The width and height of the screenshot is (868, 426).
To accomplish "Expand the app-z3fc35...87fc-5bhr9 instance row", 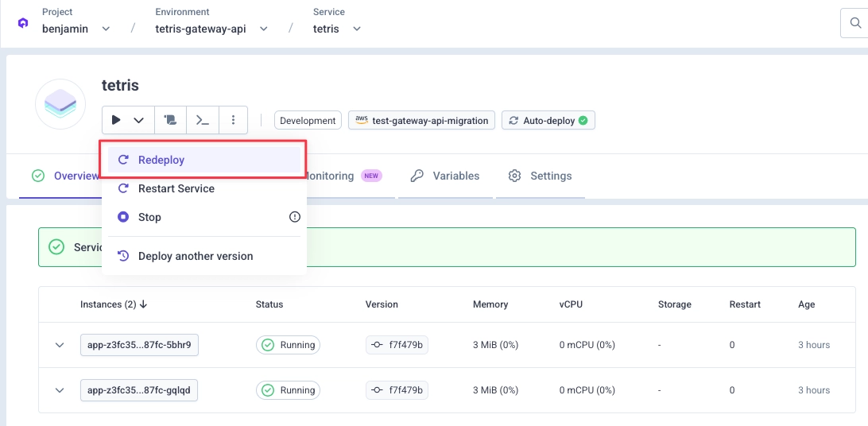I will (x=60, y=345).
